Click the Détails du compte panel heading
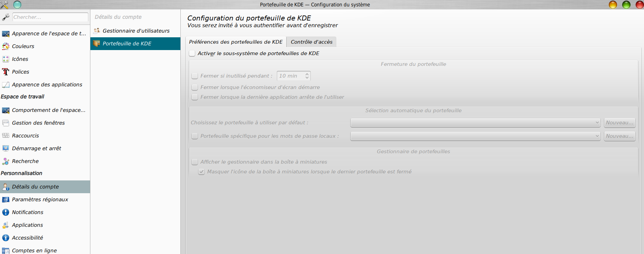Image resolution: width=644 pixels, height=254 pixels. tap(118, 17)
